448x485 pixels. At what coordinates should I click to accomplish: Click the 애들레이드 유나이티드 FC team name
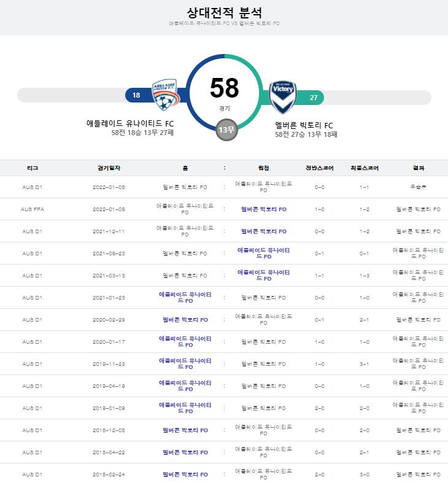click(130, 123)
